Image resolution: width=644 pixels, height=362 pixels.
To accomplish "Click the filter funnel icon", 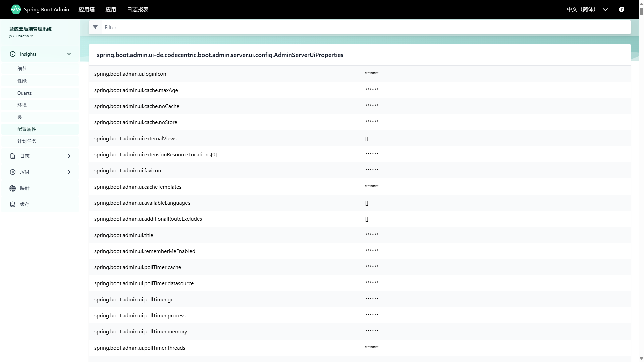I will (95, 27).
